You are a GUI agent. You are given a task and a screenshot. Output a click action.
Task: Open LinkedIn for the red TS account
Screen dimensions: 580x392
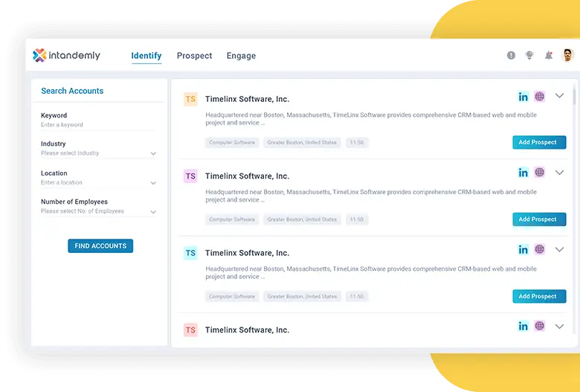click(x=523, y=326)
